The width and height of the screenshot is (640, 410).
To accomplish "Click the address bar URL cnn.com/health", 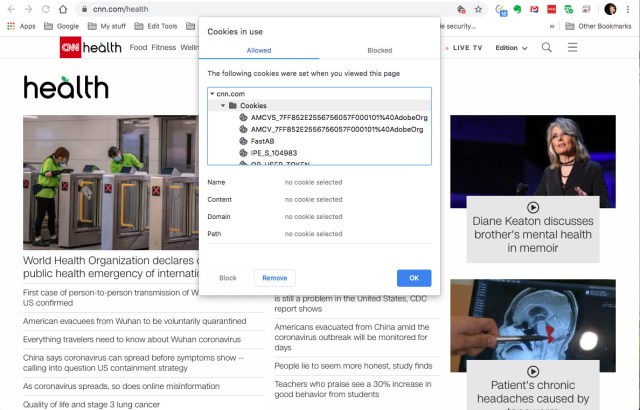I will tap(120, 9).
